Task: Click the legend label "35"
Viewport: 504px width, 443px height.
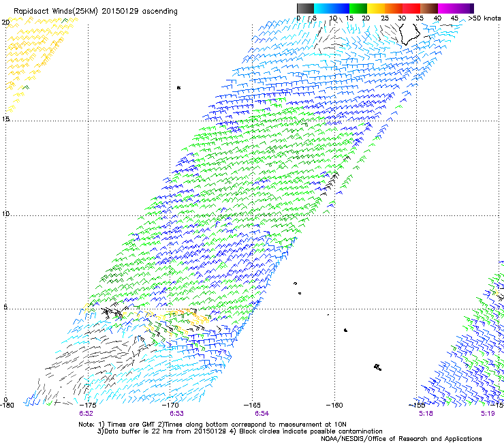Action: click(420, 18)
